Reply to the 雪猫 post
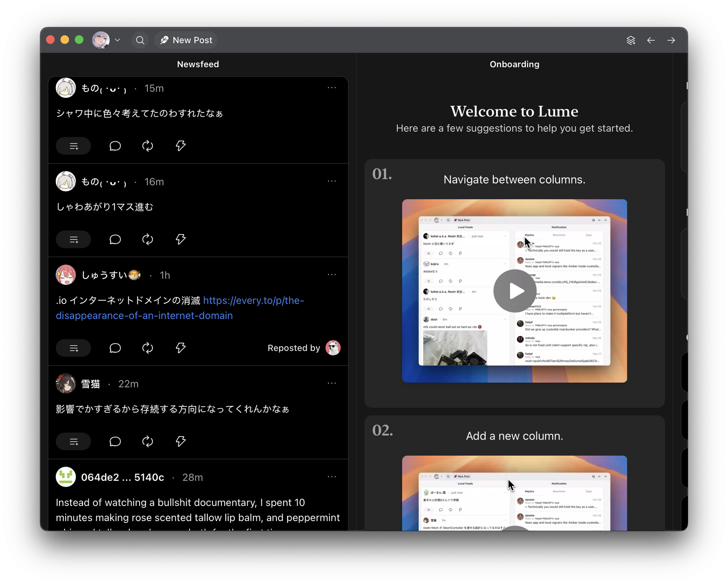728x584 pixels. pyautogui.click(x=115, y=442)
